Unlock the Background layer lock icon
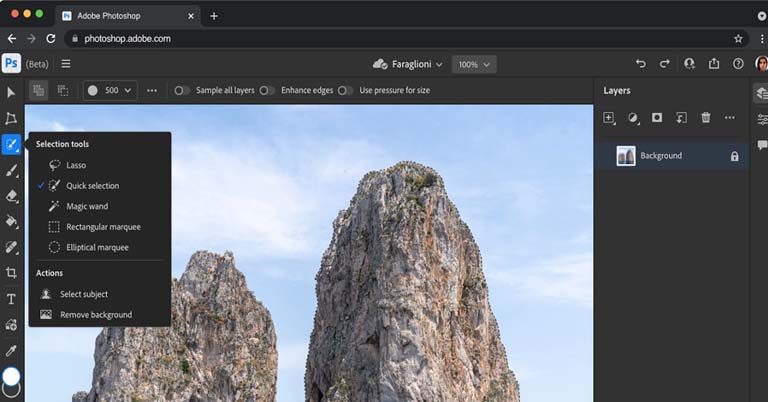This screenshot has height=402, width=768. click(x=734, y=156)
